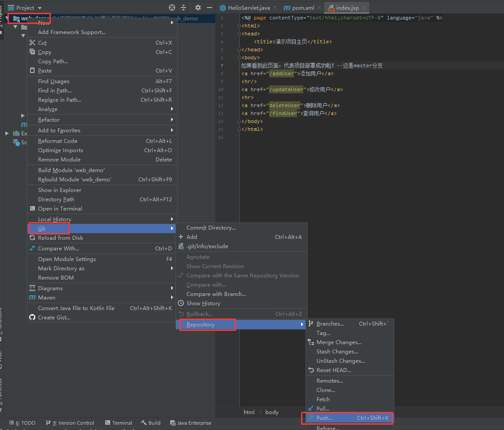The image size is (504, 430).
Task: Open Project panel settings gear
Action: pyautogui.click(x=198, y=8)
